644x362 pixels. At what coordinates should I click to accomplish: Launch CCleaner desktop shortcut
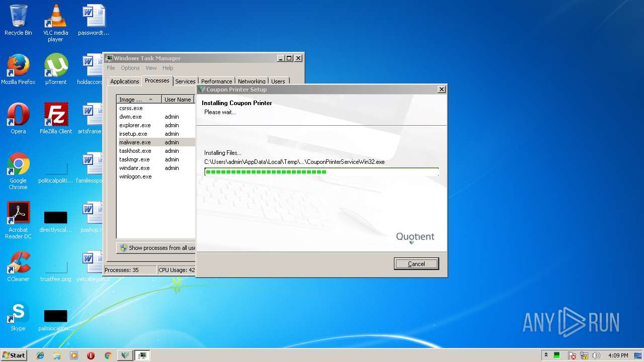tap(18, 266)
